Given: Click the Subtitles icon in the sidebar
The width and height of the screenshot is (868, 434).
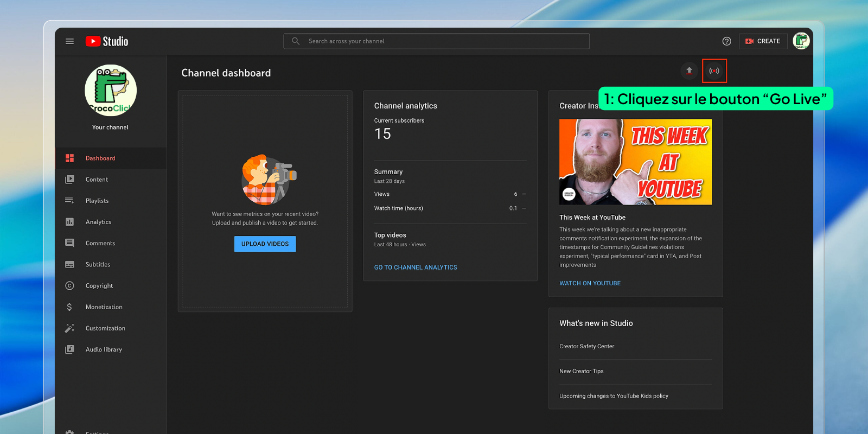Looking at the screenshot, I should [69, 265].
